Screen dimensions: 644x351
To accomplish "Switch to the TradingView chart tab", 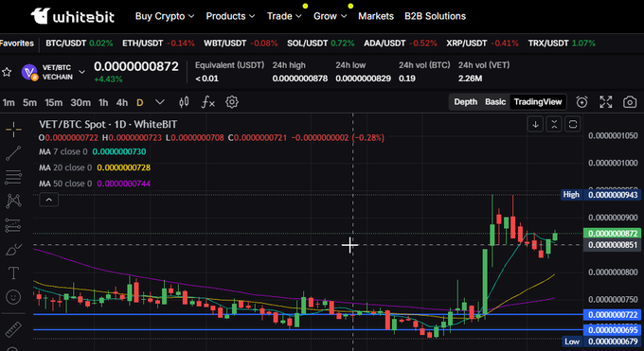I will pos(538,102).
